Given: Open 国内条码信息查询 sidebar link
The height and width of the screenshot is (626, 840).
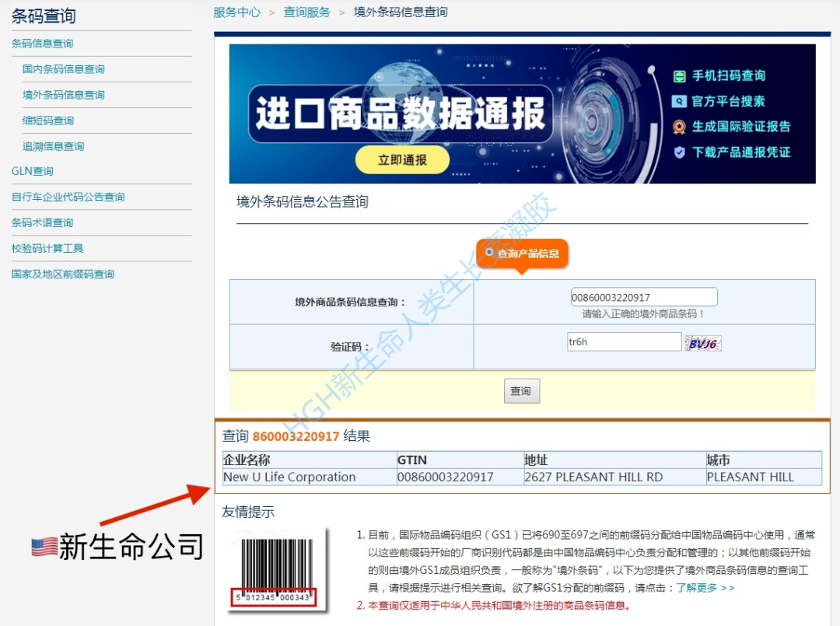Looking at the screenshot, I should (63, 69).
